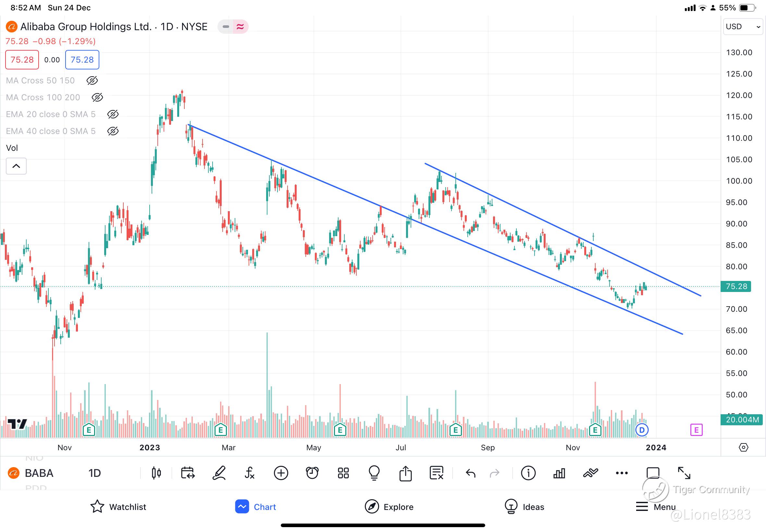Open the layout grid selector
766x532 pixels.
click(x=343, y=473)
